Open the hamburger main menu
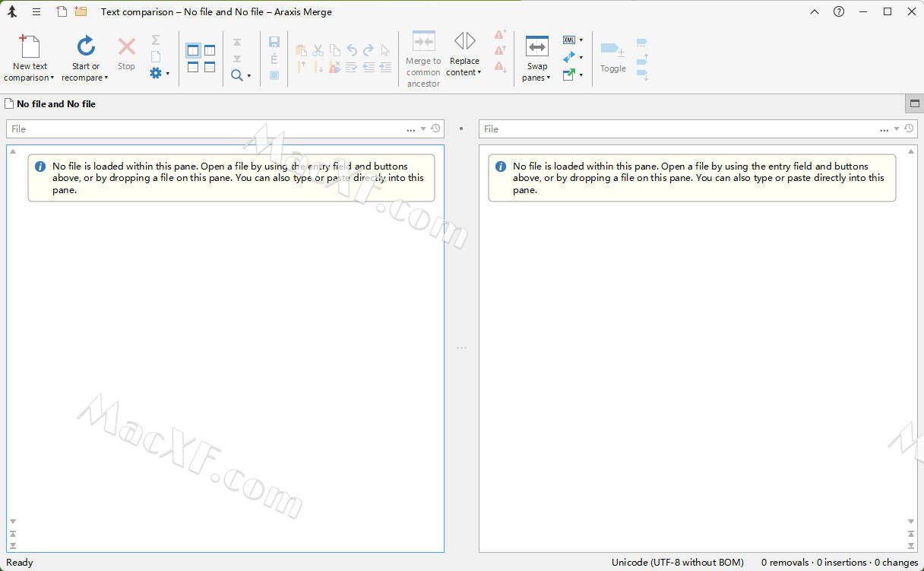Image resolution: width=924 pixels, height=571 pixels. pos(36,12)
